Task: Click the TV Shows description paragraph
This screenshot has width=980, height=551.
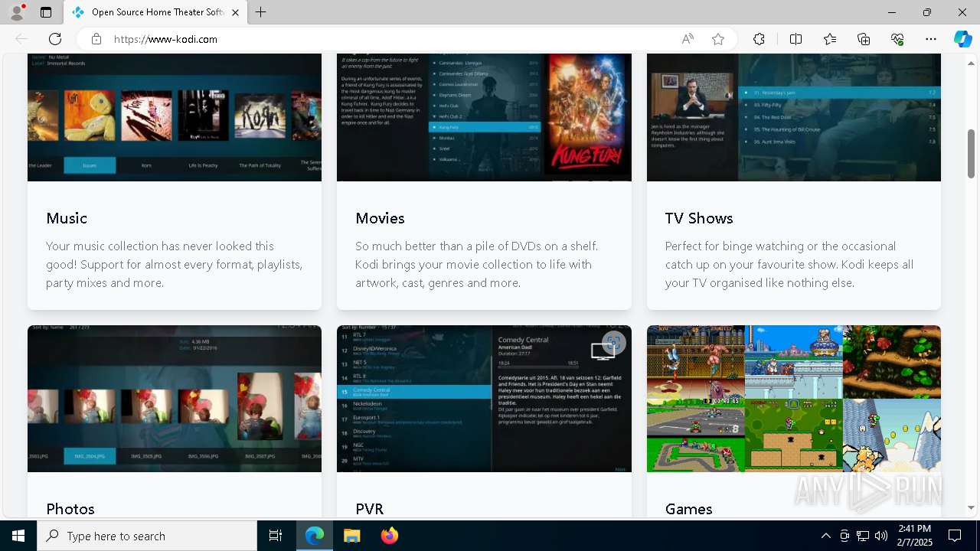Action: pyautogui.click(x=789, y=264)
